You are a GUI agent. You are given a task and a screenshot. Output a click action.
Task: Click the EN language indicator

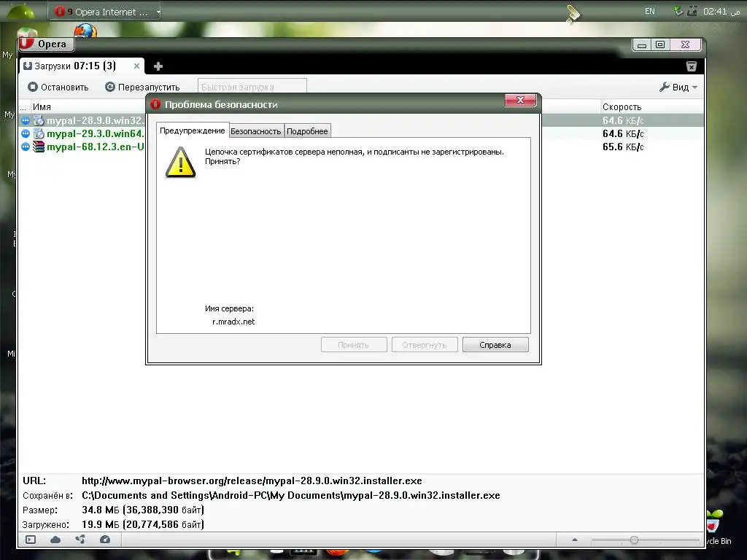coord(650,12)
